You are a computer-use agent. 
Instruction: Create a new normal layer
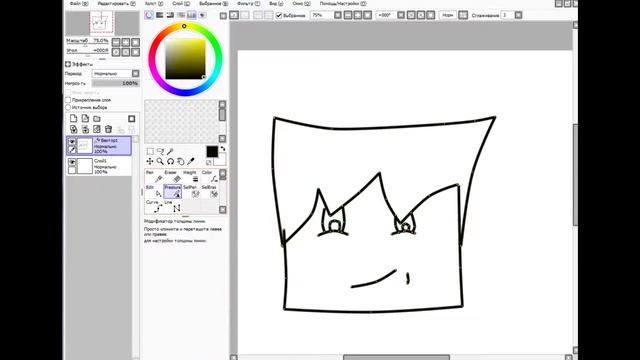coord(73,119)
